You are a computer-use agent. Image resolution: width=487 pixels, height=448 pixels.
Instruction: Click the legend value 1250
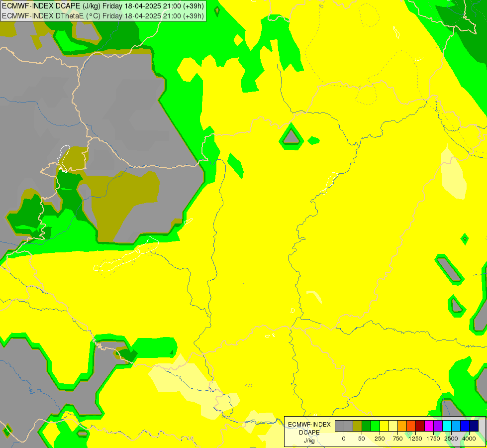(x=415, y=439)
